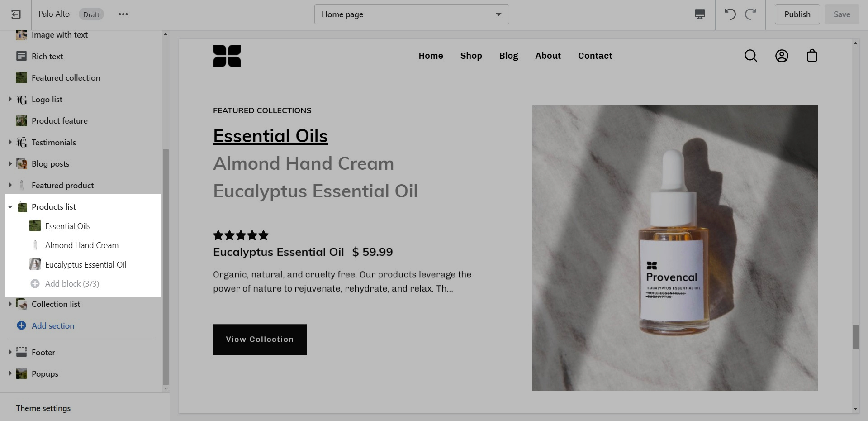Open the Home page template dropdown

pos(412,14)
